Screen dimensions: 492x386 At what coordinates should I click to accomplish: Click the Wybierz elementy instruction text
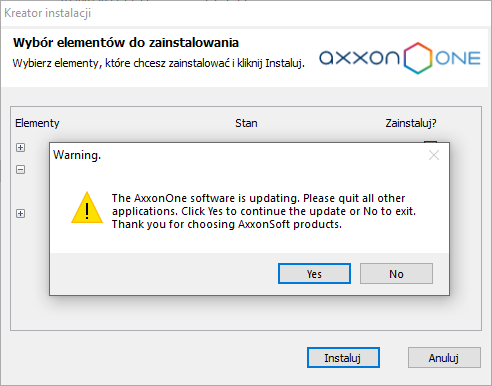[x=158, y=63]
